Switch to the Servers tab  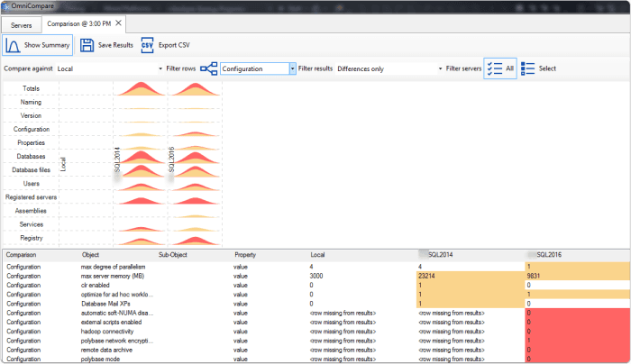tap(22, 23)
